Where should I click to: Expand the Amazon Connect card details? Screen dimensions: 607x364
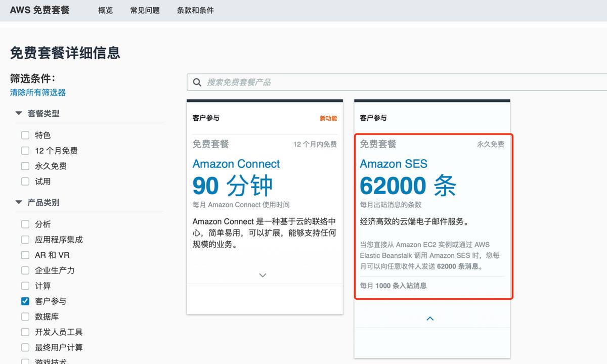[263, 275]
